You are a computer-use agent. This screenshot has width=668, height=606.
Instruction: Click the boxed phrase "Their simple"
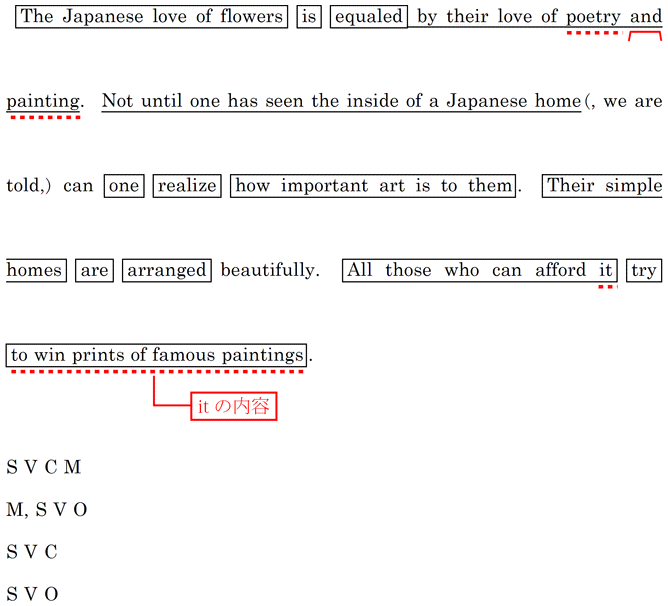[603, 186]
